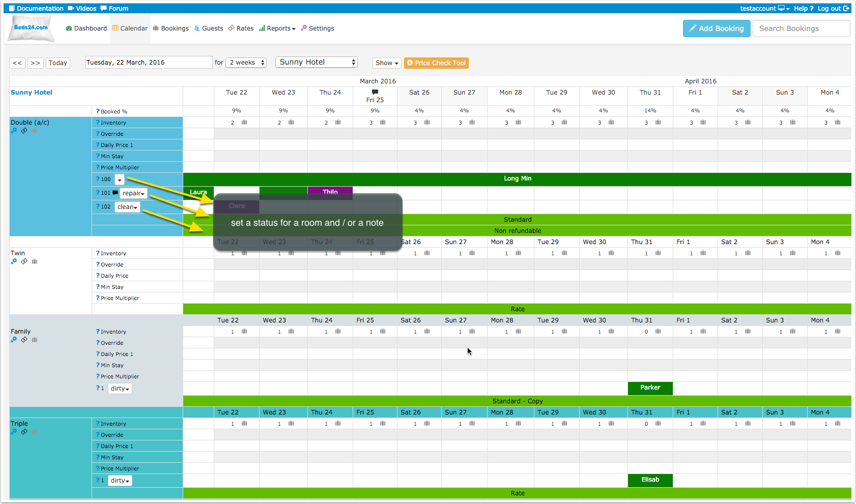Launch the Price Check Tool
The image size is (856, 504).
tap(436, 63)
